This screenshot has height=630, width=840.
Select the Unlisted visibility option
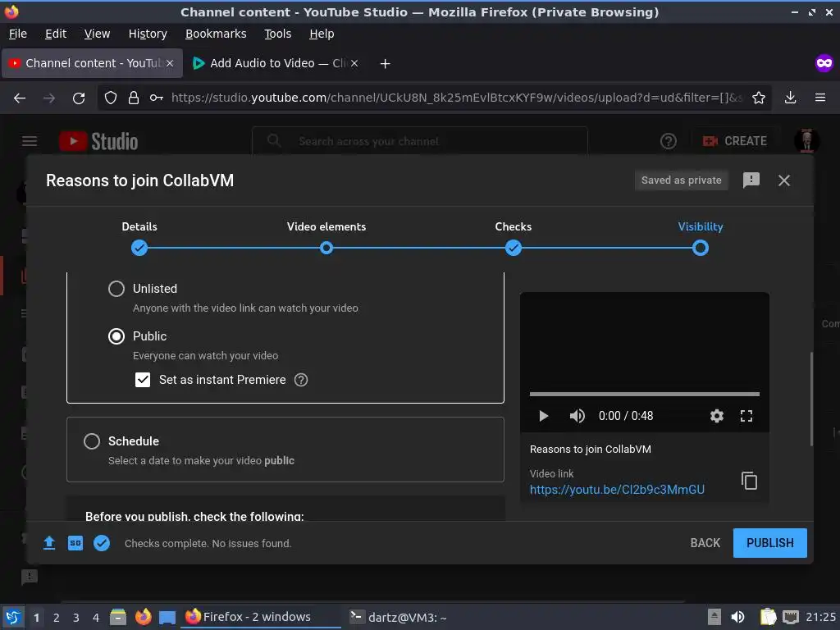pos(116,289)
